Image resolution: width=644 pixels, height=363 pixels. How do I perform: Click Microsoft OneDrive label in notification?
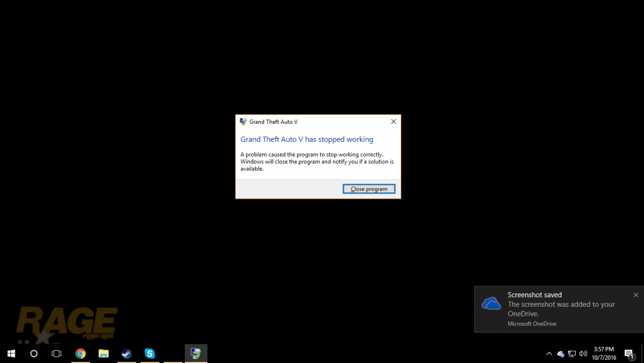coord(532,324)
